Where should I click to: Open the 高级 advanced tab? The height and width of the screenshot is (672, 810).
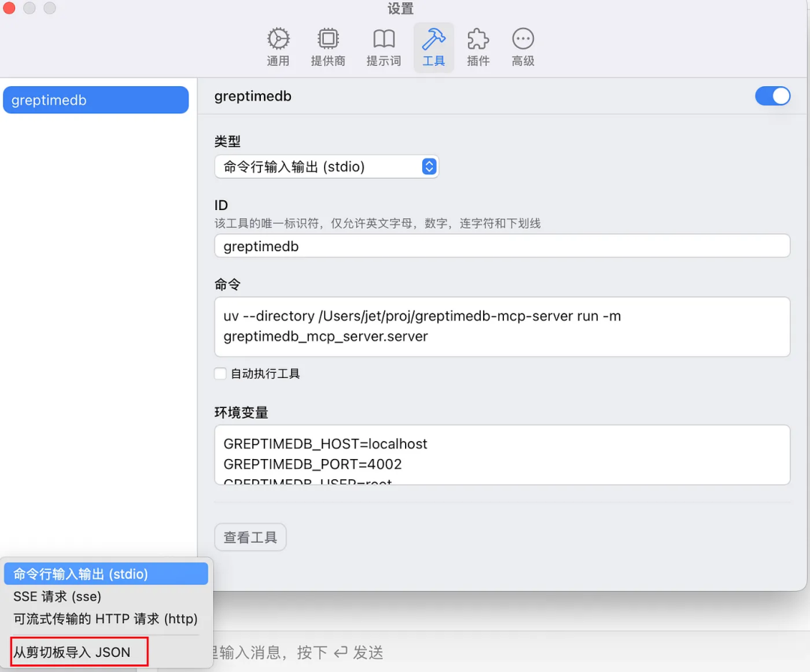tap(523, 47)
